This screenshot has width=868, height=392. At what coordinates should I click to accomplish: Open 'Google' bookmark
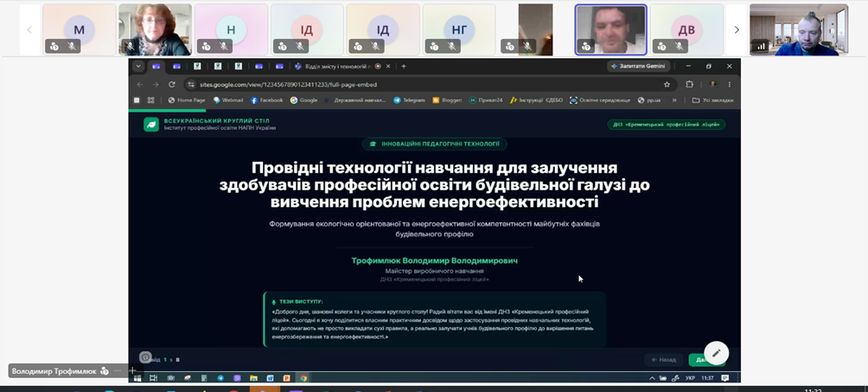pyautogui.click(x=304, y=100)
